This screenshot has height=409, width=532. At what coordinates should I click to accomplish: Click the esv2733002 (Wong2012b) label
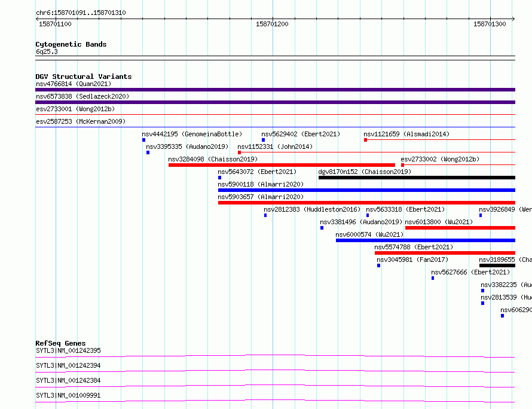click(440, 159)
